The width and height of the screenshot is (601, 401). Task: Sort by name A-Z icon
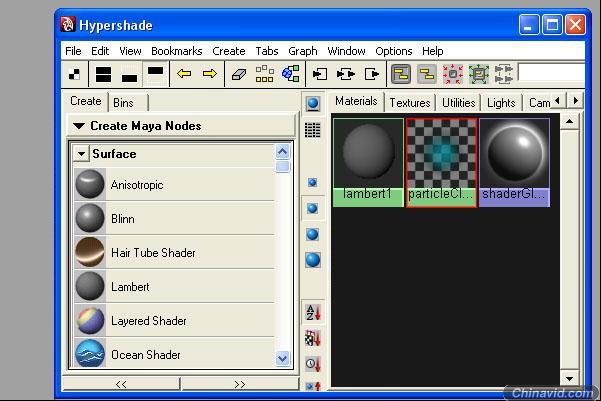point(313,312)
